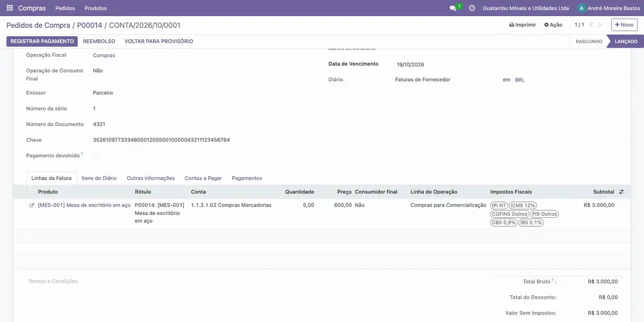Click the Termos e Condições field
Screen dimensions: 644x322
pyautogui.click(x=53, y=281)
